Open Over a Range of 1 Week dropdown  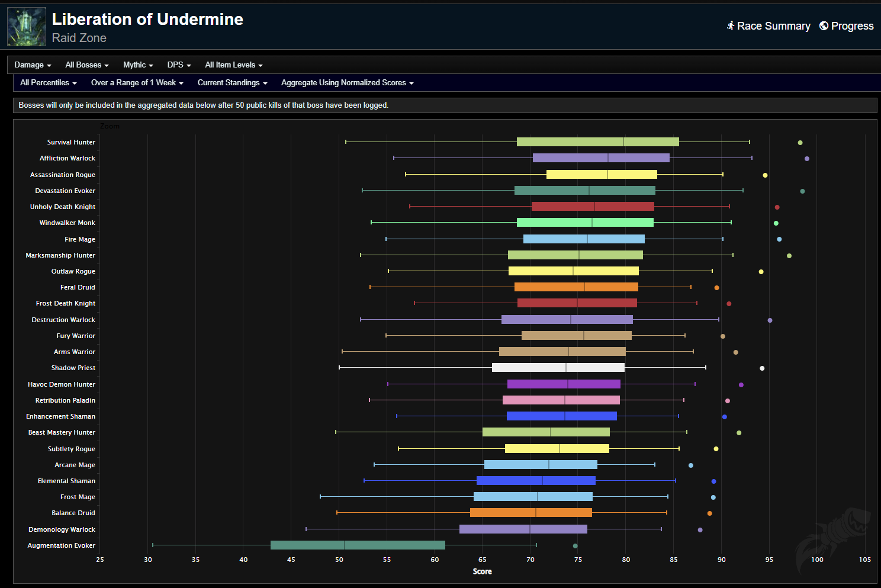tap(137, 83)
